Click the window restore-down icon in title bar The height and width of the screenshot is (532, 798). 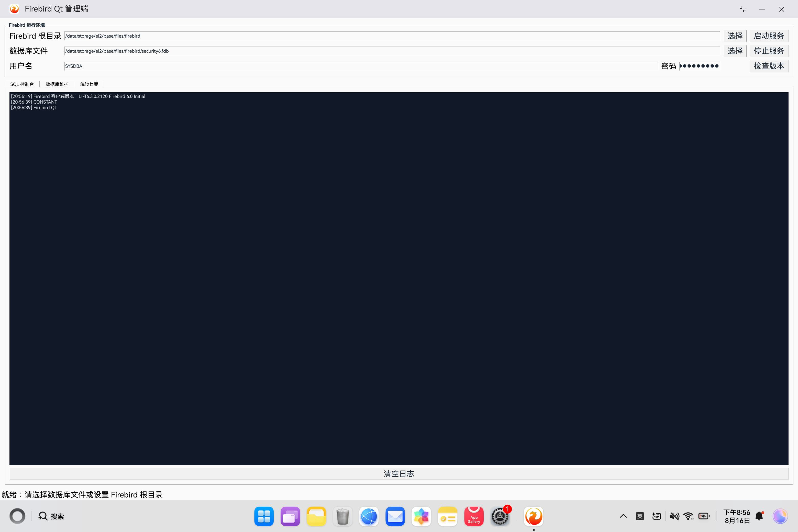pyautogui.click(x=743, y=9)
